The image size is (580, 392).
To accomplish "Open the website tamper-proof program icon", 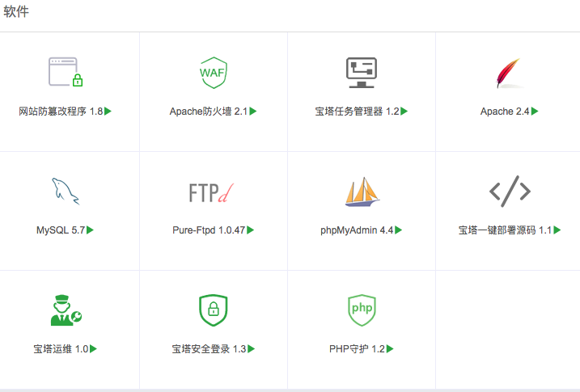I will (66, 72).
